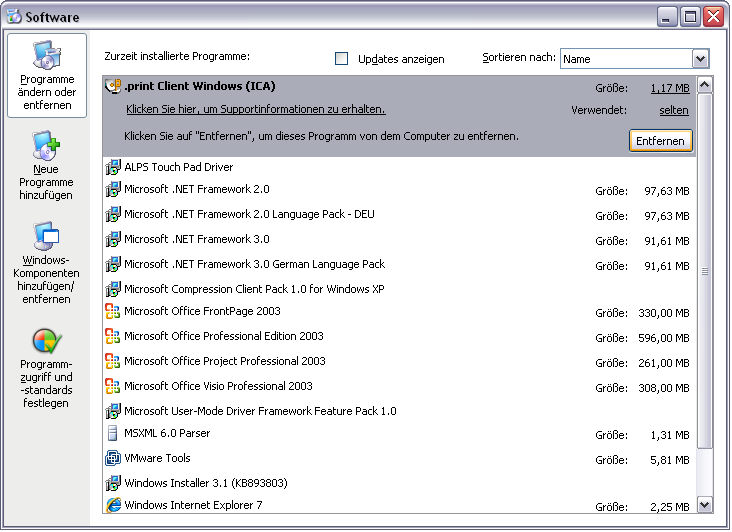The height and width of the screenshot is (532, 732).
Task: Click the Office Visio Professional 2003 icon
Action: pos(113,386)
